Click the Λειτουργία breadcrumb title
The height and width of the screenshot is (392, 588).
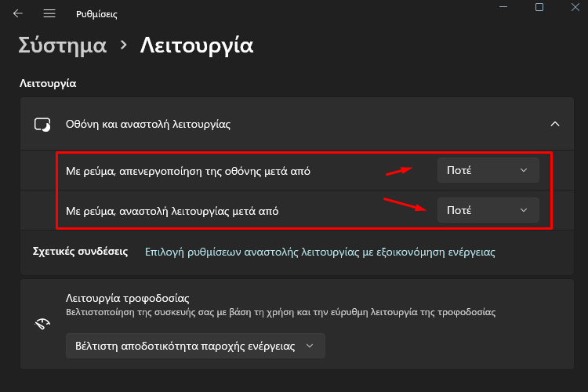197,45
